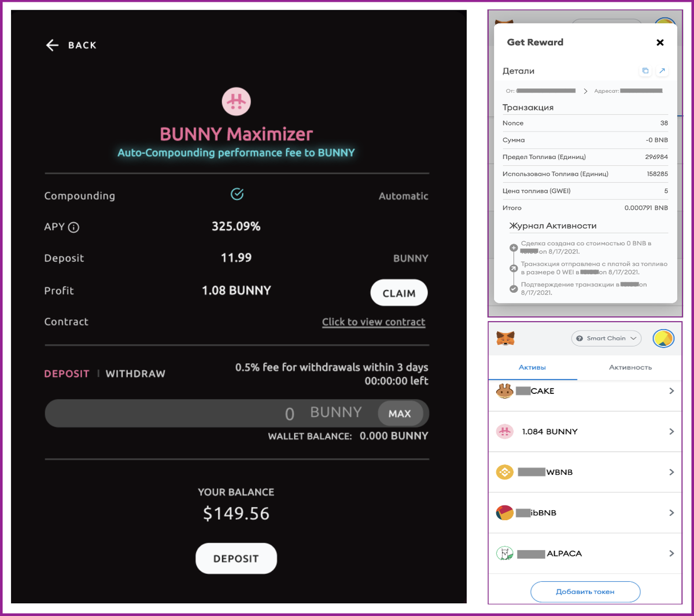This screenshot has height=616, width=694.
Task: Click the round account avatar in MetaMask
Action: (663, 338)
